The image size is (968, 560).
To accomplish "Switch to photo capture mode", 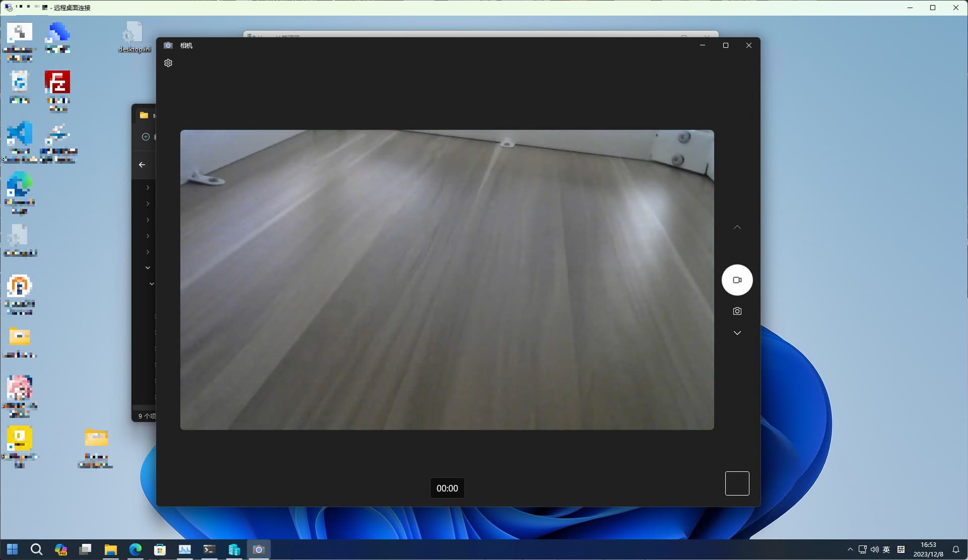I will click(x=737, y=311).
